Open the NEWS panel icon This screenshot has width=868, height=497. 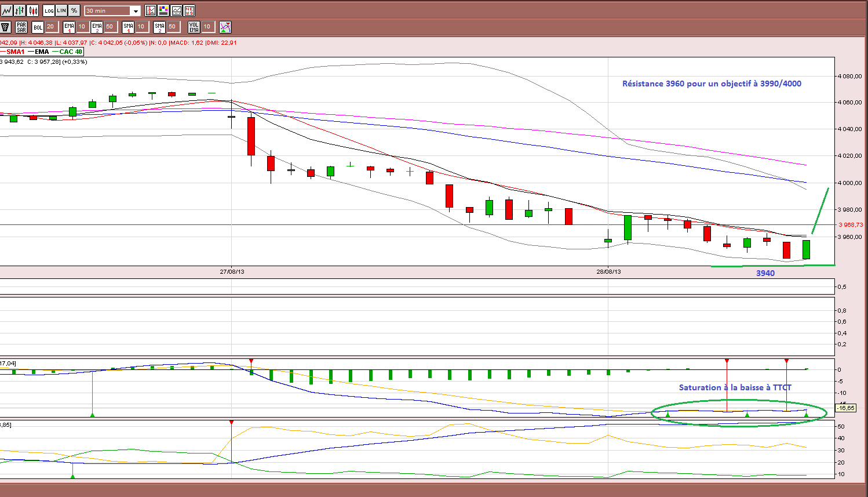coord(189,10)
